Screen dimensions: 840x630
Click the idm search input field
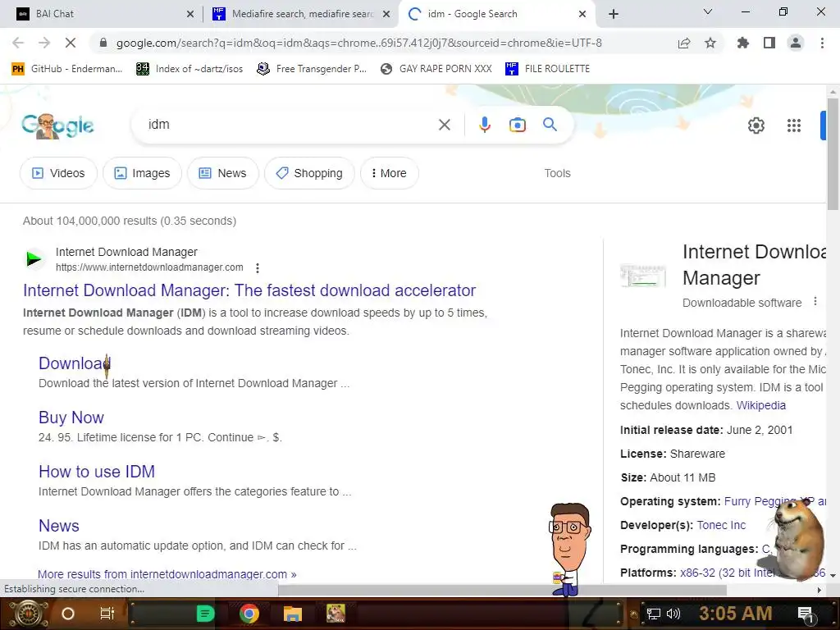pyautogui.click(x=290, y=125)
